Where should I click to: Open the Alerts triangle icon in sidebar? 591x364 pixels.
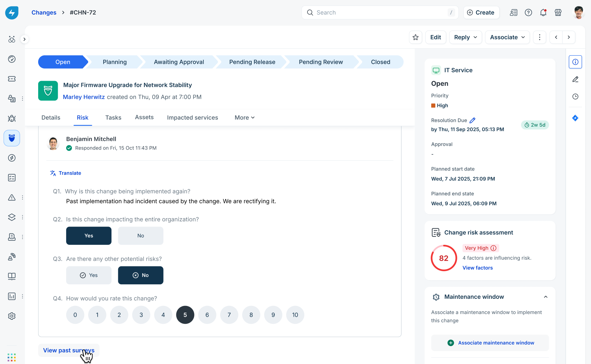pyautogui.click(x=12, y=198)
